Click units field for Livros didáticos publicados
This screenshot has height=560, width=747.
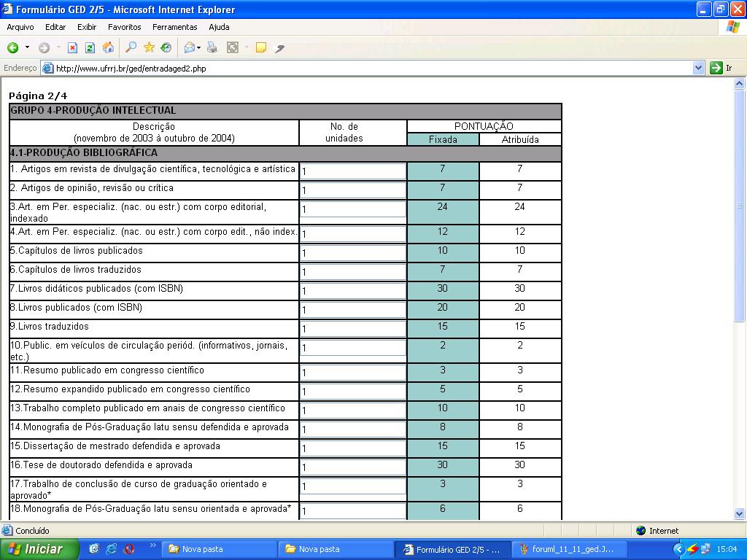click(352, 291)
